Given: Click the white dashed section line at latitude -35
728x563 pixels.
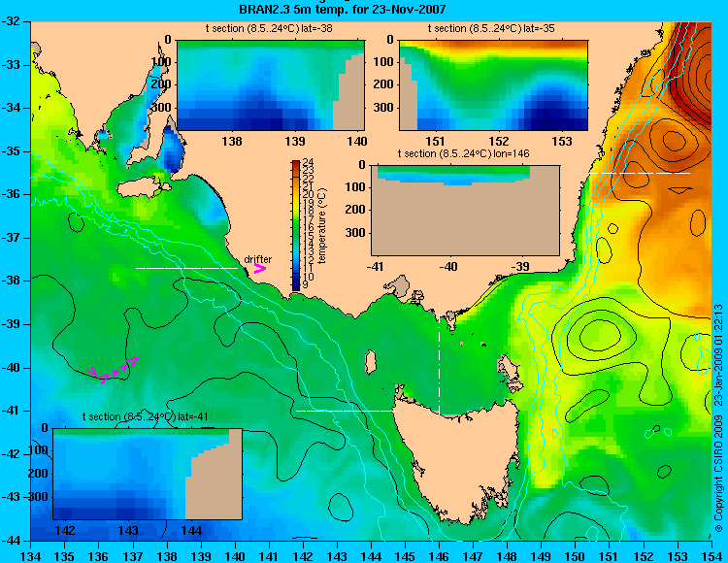Looking at the screenshot, I should [640, 173].
